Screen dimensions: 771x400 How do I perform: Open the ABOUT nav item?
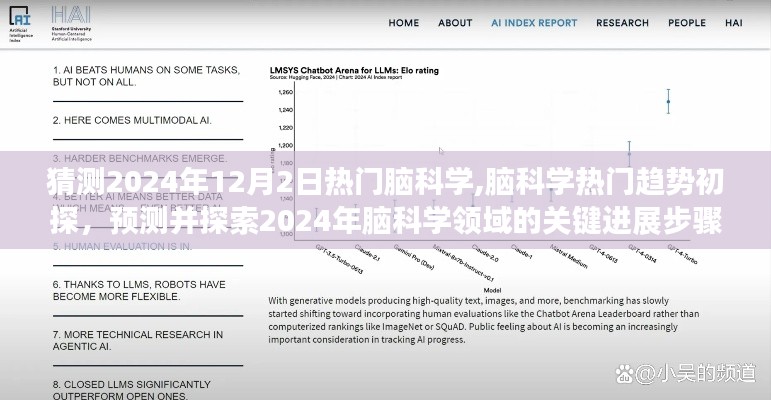click(x=455, y=23)
